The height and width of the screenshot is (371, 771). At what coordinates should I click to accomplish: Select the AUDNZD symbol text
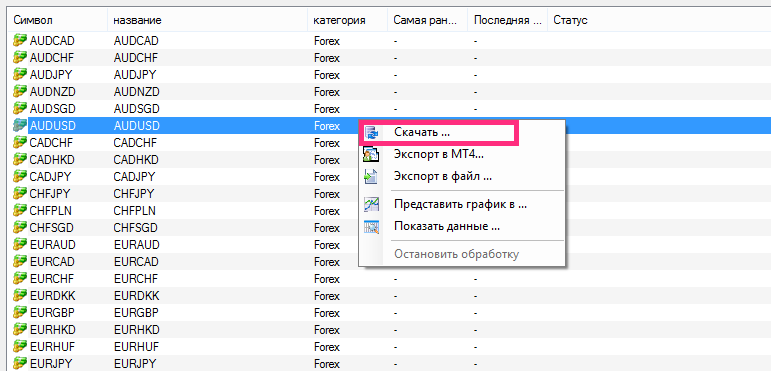click(x=53, y=91)
